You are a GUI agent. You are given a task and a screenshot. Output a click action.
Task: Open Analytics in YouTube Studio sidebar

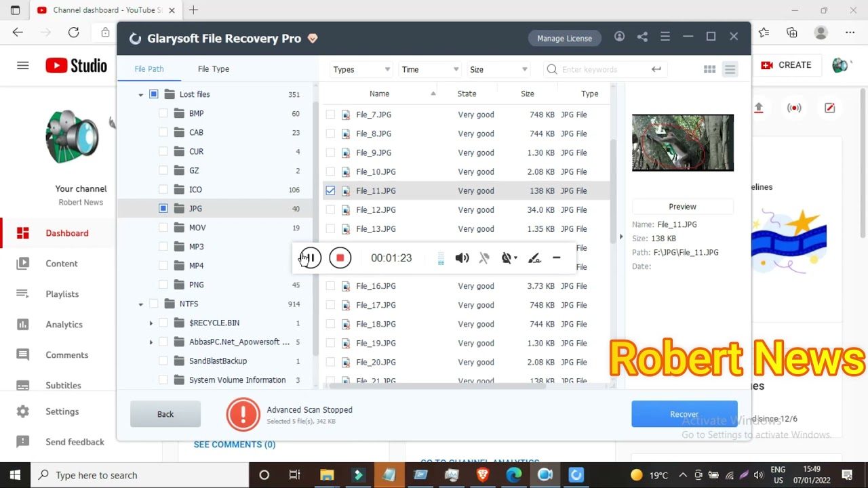coord(64,325)
